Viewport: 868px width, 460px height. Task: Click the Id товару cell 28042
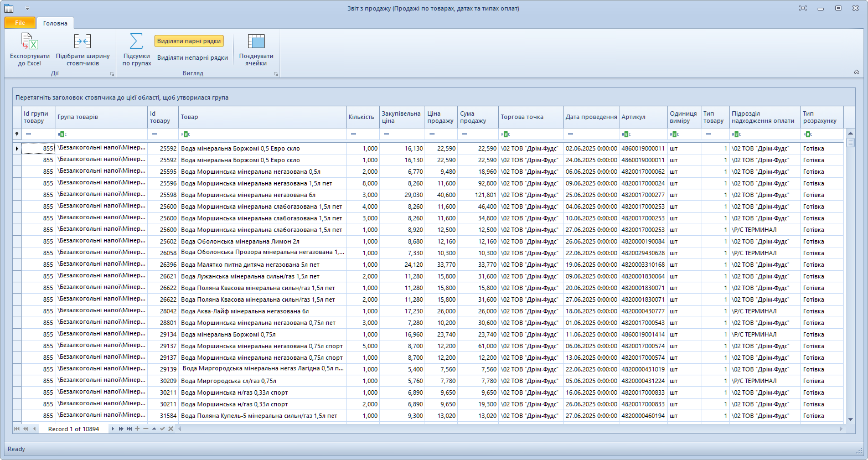click(163, 311)
